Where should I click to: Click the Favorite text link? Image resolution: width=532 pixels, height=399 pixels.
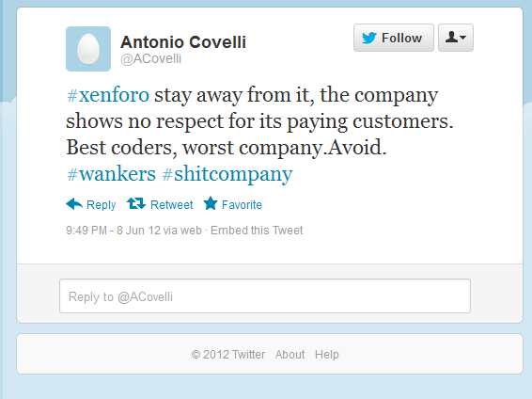242,205
